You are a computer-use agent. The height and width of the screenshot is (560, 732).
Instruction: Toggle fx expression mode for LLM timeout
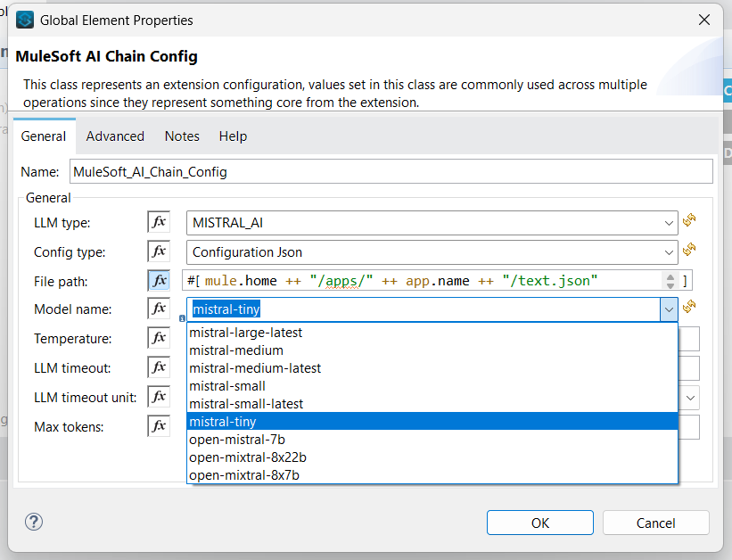159,367
